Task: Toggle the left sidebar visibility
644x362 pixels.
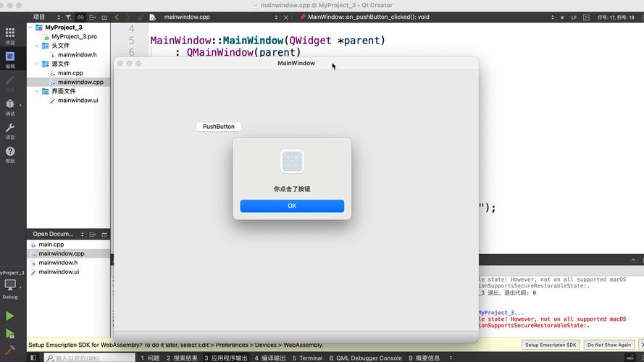Action: point(33,358)
